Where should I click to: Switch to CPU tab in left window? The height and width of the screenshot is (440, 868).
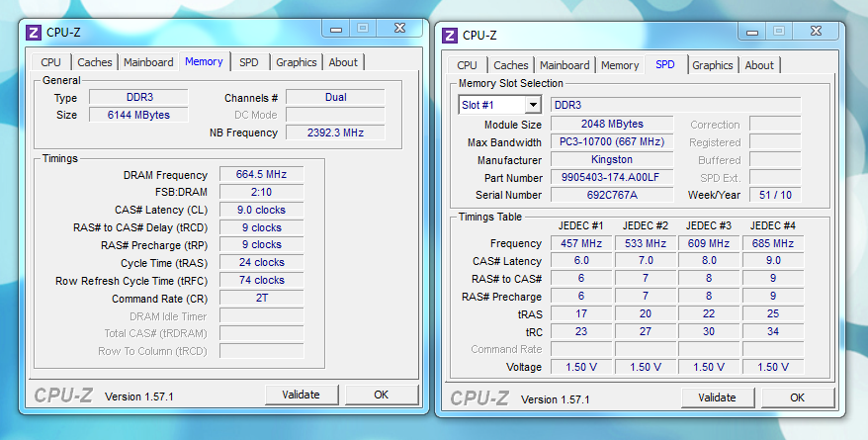coord(51,62)
